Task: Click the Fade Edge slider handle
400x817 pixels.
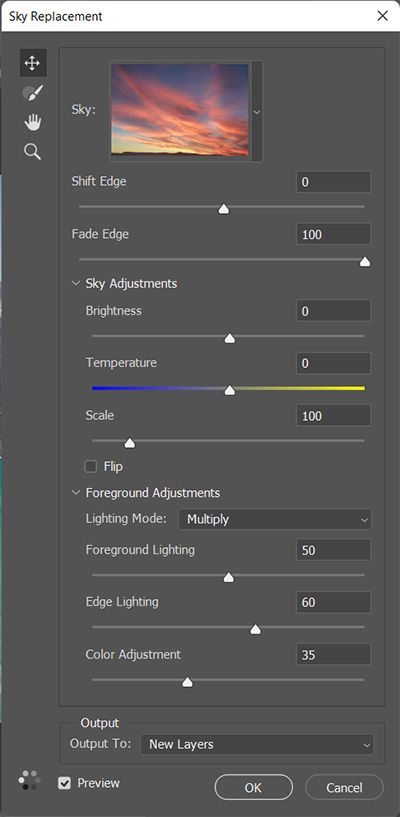Action: coord(365,261)
